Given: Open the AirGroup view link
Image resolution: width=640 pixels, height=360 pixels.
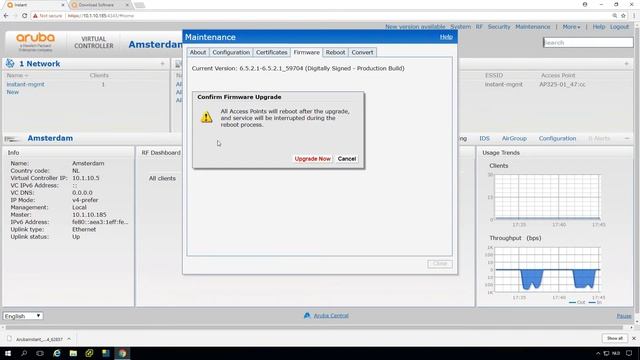Looking at the screenshot, I should pos(514,138).
